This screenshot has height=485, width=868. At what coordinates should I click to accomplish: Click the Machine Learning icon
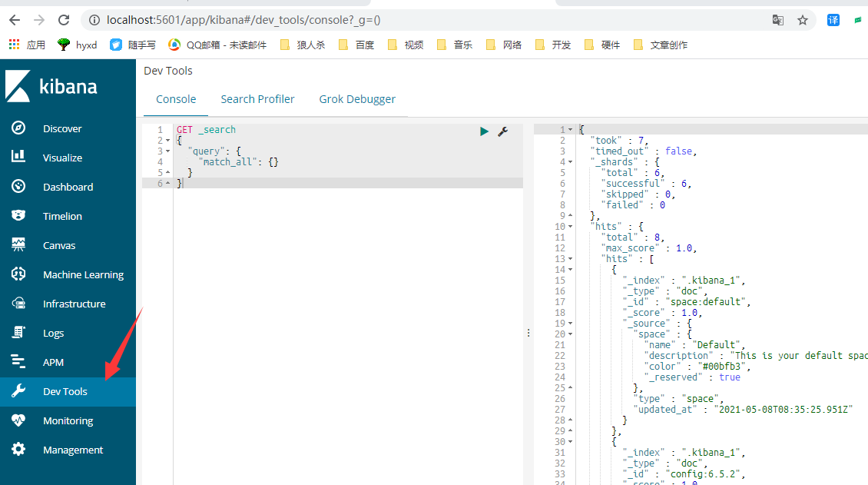(x=19, y=274)
